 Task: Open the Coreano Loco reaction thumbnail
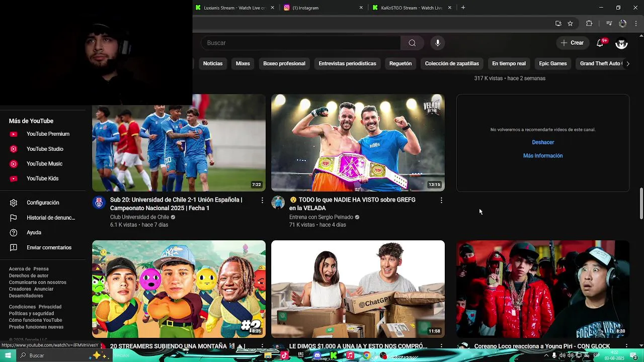(543, 289)
